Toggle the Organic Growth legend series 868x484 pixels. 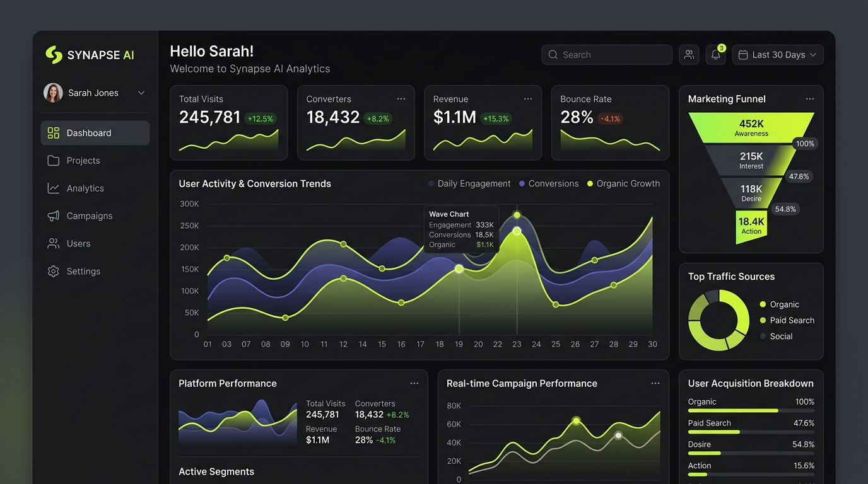tap(623, 183)
